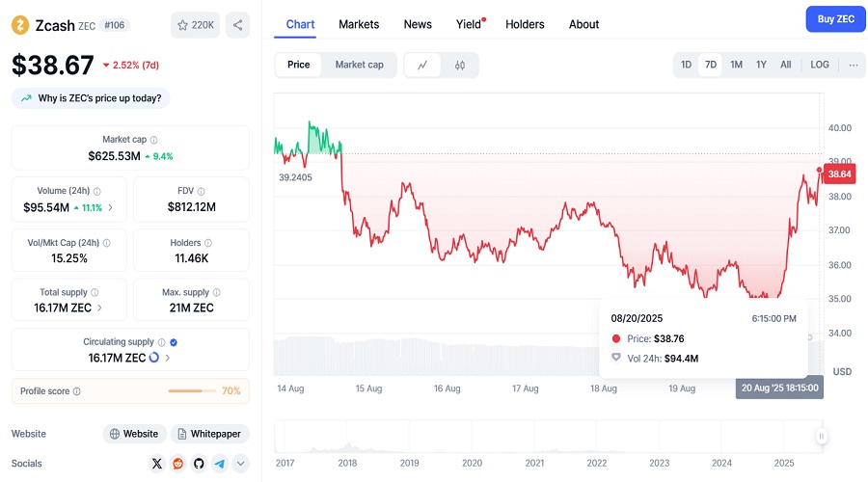The height and width of the screenshot is (482, 868).
Task: Open FDV info icon
Action: [201, 192]
